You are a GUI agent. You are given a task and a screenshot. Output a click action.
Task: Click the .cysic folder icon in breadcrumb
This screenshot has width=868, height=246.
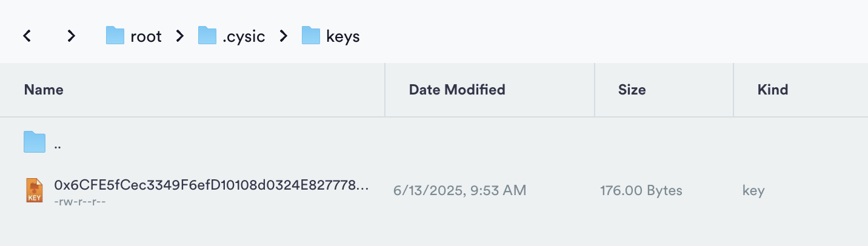pos(207,36)
